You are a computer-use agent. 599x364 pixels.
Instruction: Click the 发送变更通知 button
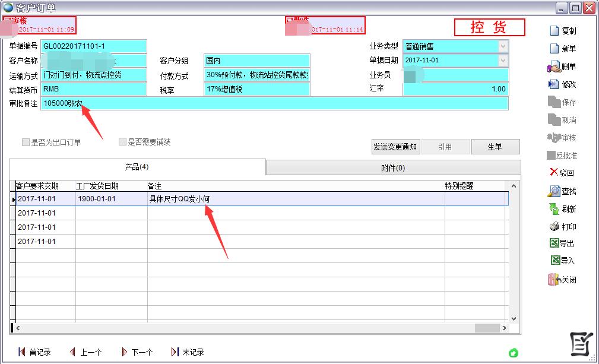[x=395, y=147]
